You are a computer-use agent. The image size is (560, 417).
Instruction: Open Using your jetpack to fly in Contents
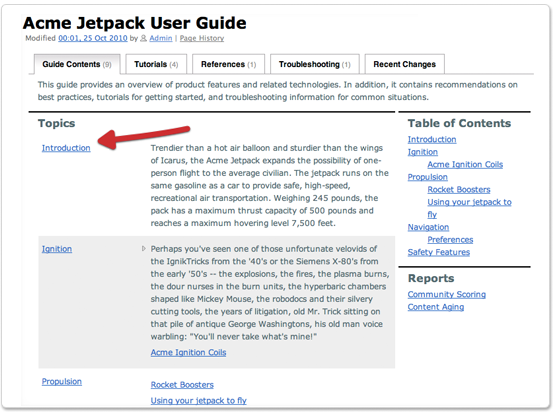[x=470, y=208]
